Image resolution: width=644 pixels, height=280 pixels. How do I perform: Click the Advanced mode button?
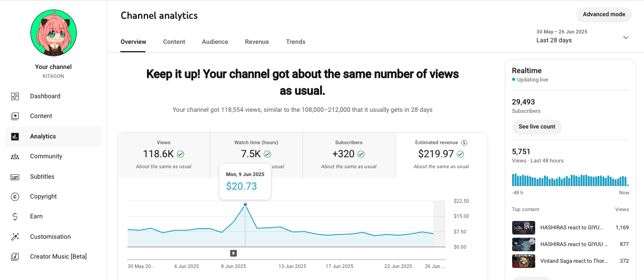604,15
